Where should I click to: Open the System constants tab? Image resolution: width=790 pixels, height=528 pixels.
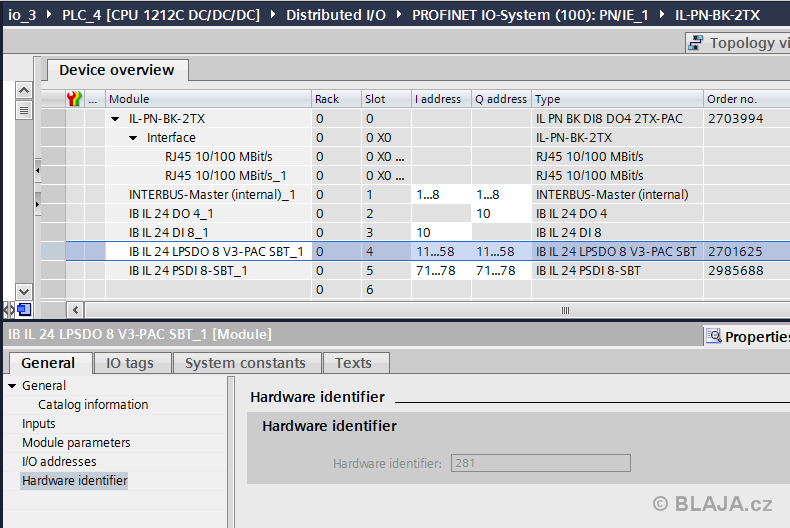click(x=245, y=363)
